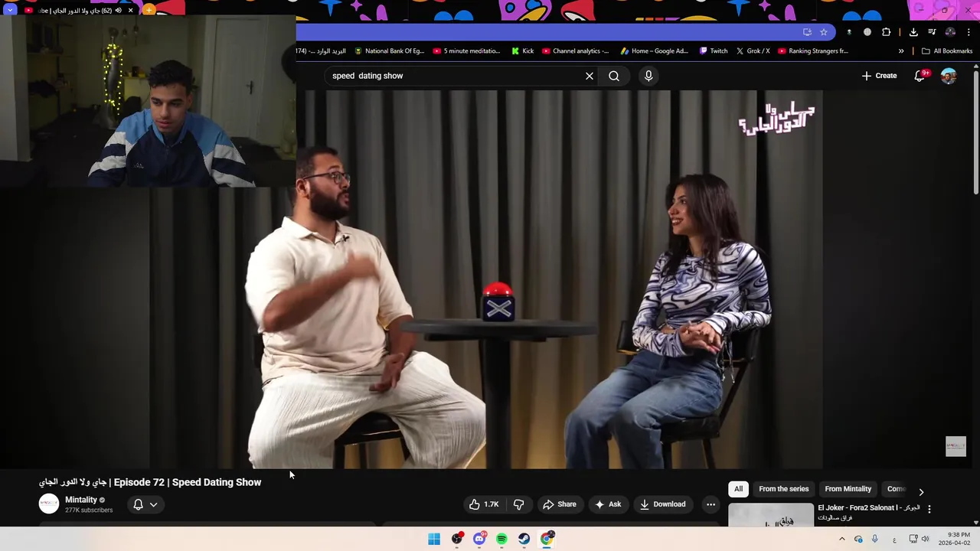Open Chrome downloads icon

point(913,32)
